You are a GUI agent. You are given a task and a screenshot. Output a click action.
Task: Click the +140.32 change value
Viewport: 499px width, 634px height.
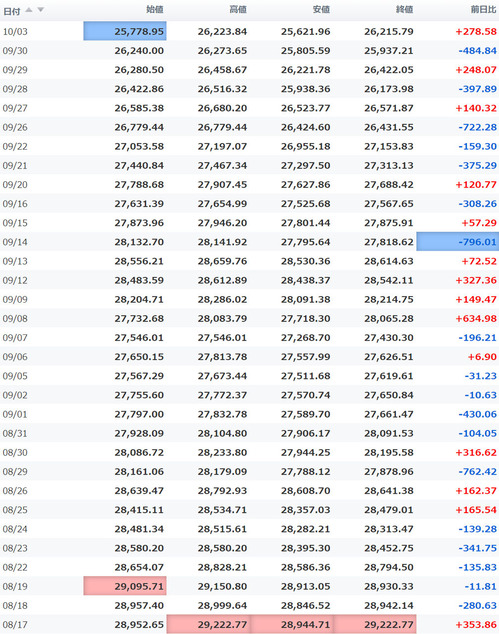point(476,108)
